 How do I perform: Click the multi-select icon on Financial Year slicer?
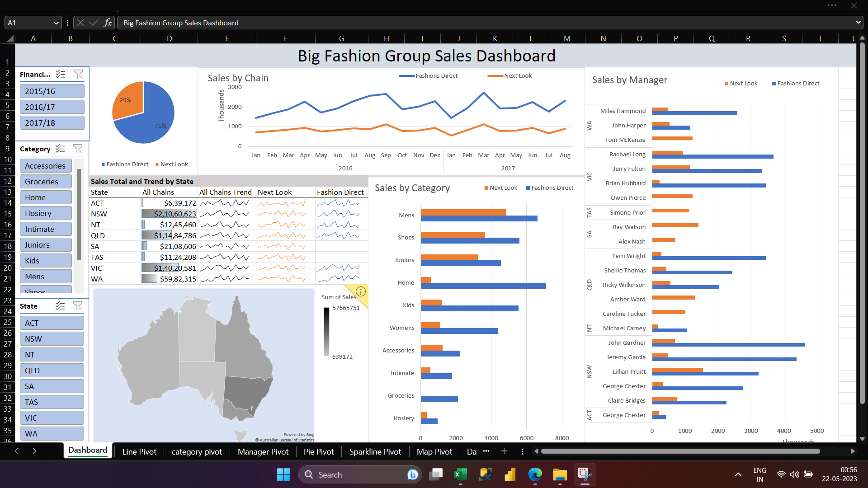pos(61,74)
